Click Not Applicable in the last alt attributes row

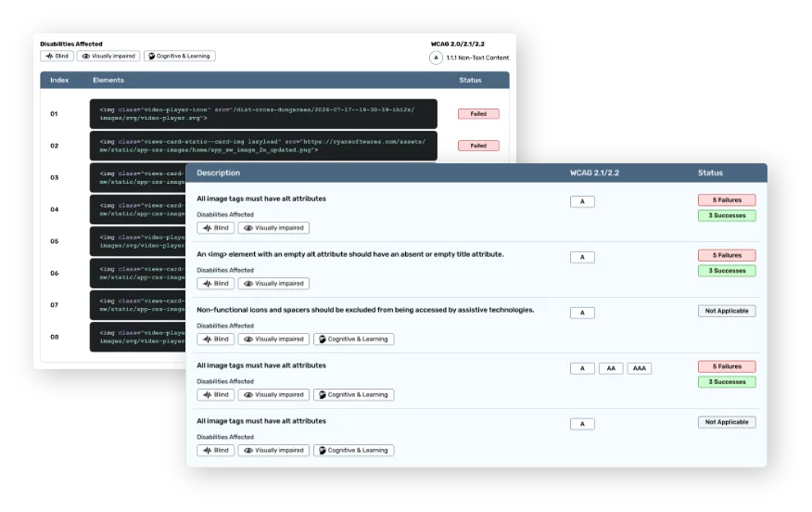tap(727, 422)
